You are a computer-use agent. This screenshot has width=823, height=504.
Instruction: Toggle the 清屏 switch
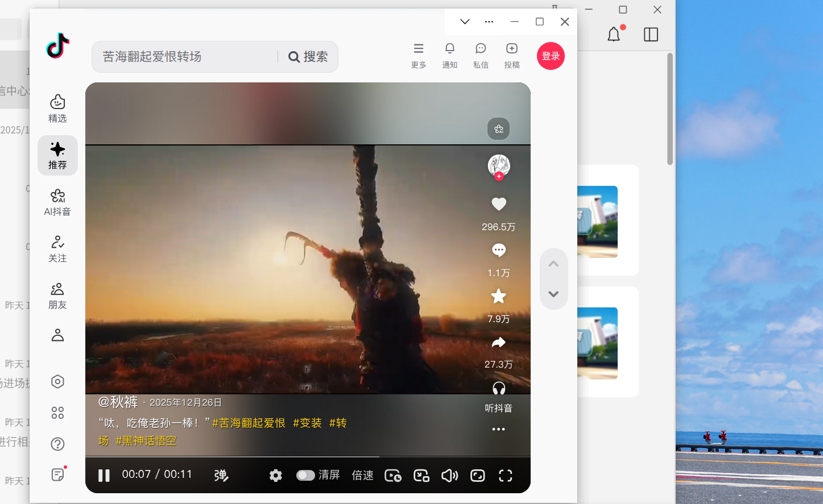305,476
